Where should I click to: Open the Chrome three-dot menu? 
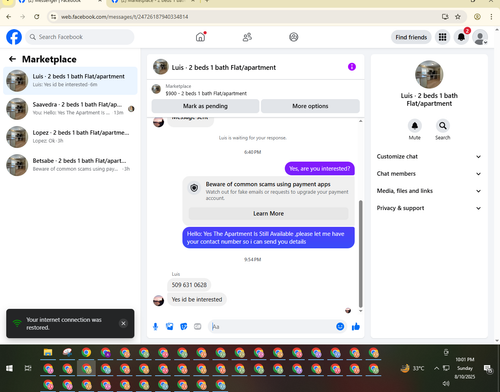click(x=491, y=17)
